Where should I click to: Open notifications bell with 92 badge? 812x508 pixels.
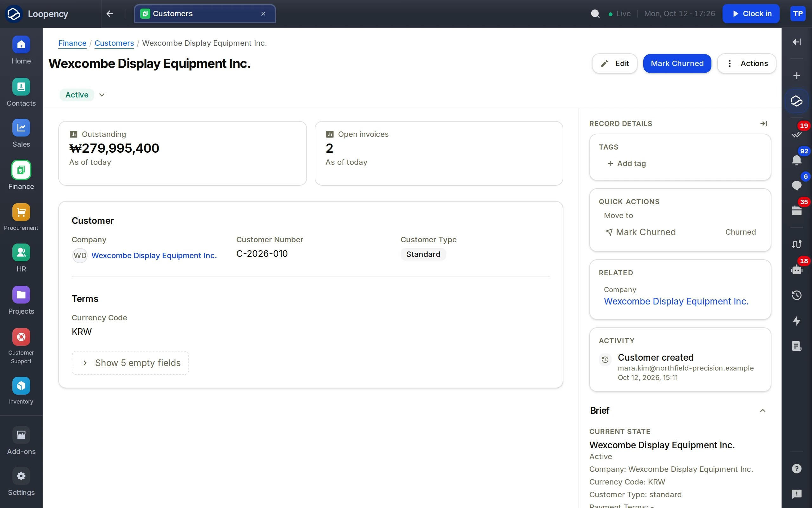796,160
